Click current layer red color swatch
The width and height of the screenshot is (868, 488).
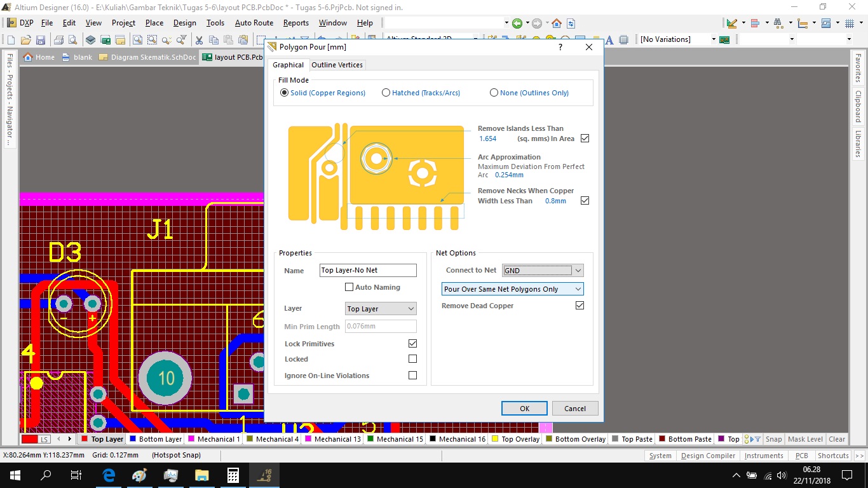click(29, 439)
